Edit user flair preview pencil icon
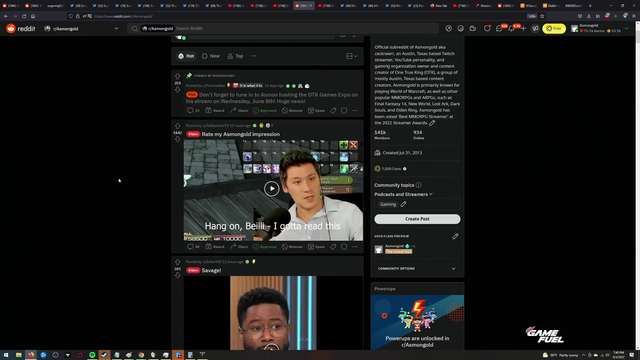Image resolution: width=640 pixels, height=360 pixels. coord(455,236)
